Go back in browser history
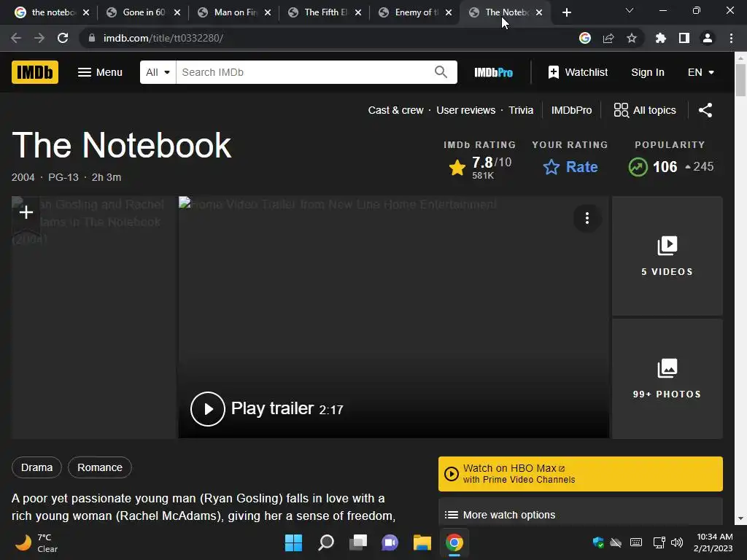747x560 pixels. coord(16,38)
